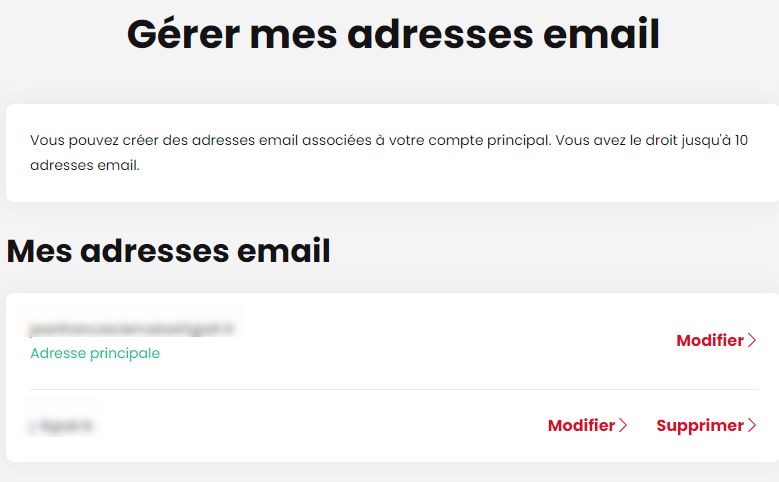This screenshot has width=779, height=482.
Task: Click the word Vous starting the info text
Action: point(47,140)
